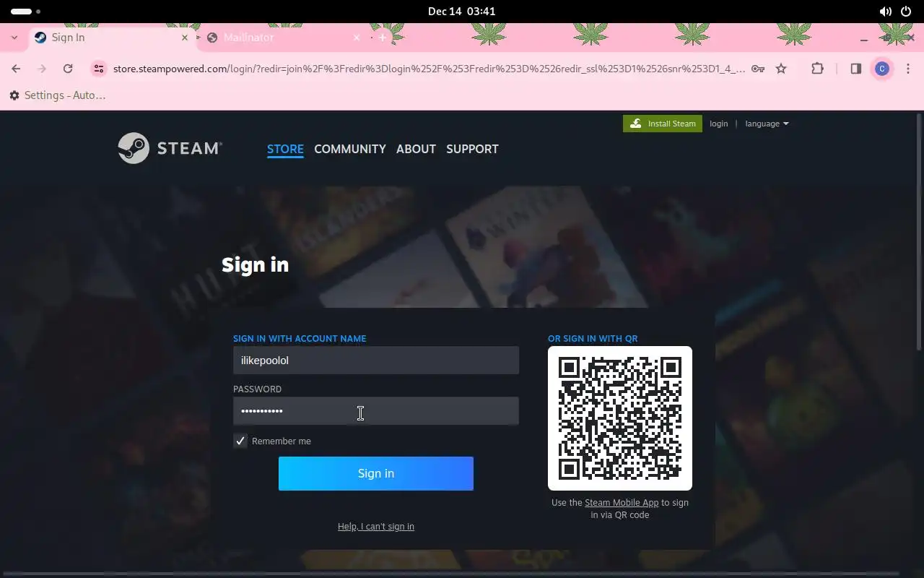Click the password input field

click(376, 411)
